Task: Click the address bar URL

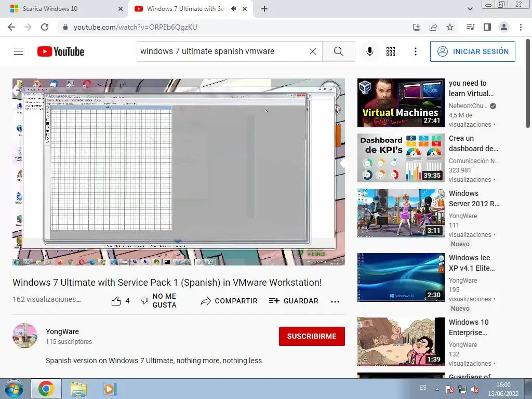Action: (135, 27)
